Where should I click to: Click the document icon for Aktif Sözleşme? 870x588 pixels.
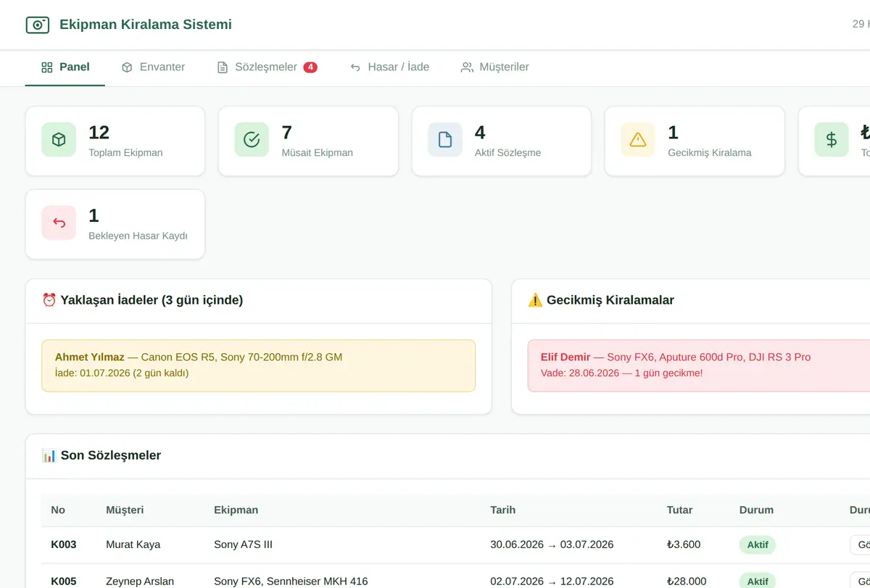pos(445,139)
